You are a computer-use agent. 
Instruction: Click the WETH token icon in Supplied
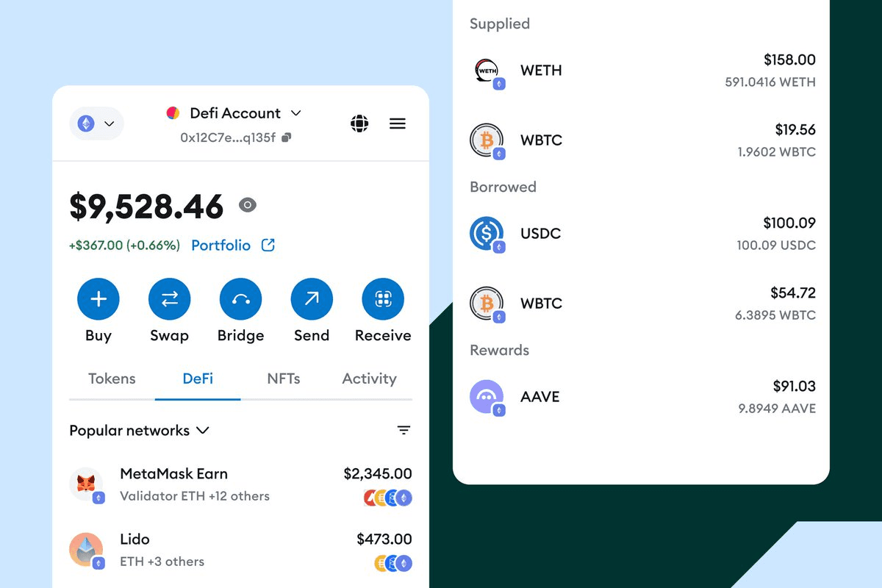[487, 71]
